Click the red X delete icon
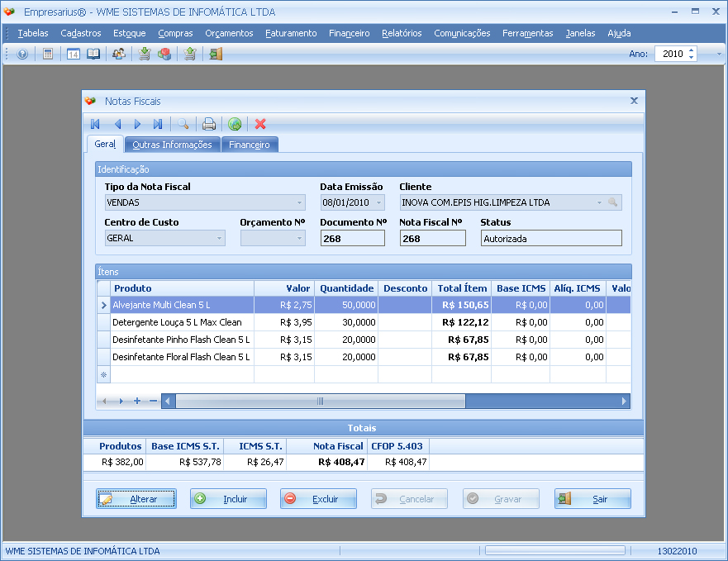The image size is (728, 561). click(x=260, y=124)
